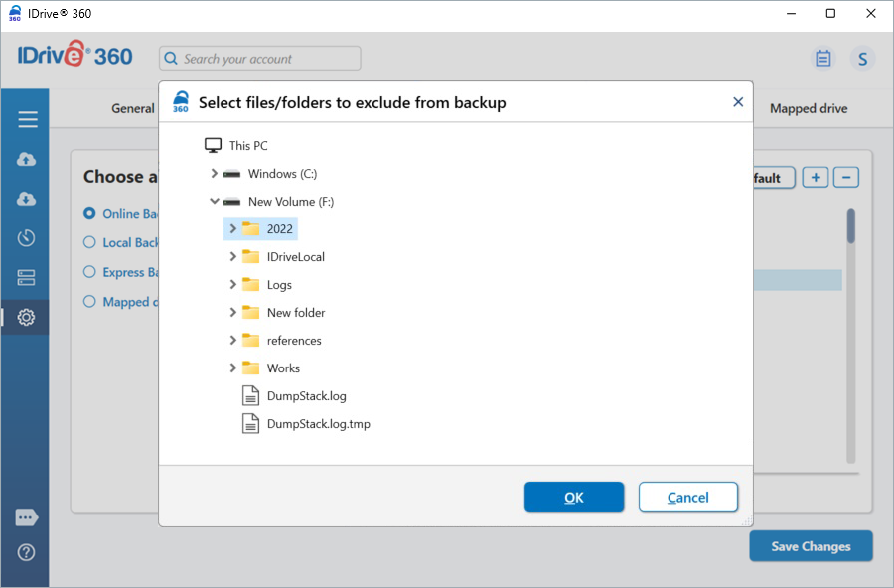894x588 pixels.
Task: Open the chat support icon
Action: 27,517
